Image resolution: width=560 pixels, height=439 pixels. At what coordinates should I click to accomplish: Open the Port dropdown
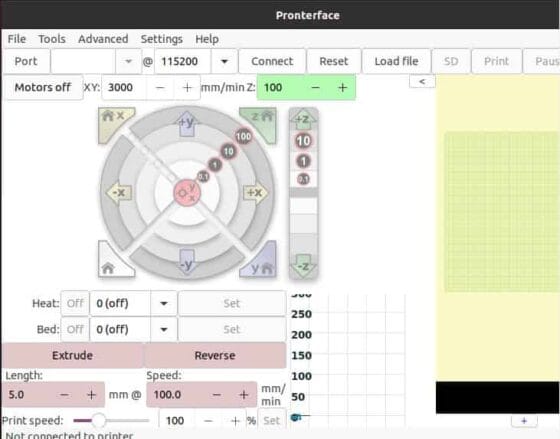click(x=128, y=61)
